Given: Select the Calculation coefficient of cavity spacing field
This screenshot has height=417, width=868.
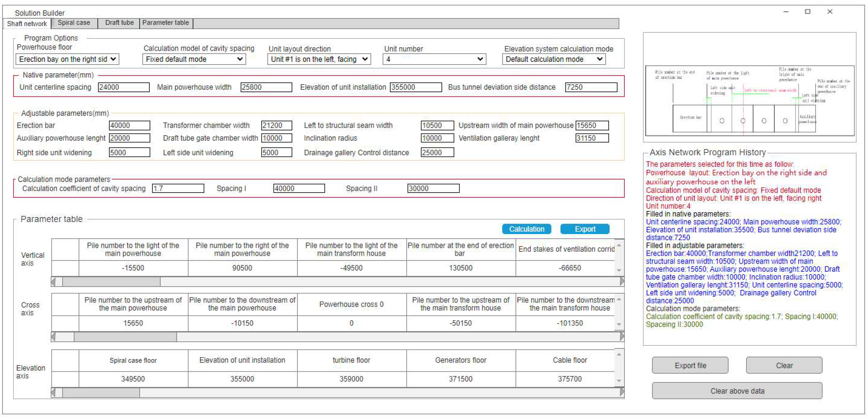Looking at the screenshot, I should click(x=178, y=188).
